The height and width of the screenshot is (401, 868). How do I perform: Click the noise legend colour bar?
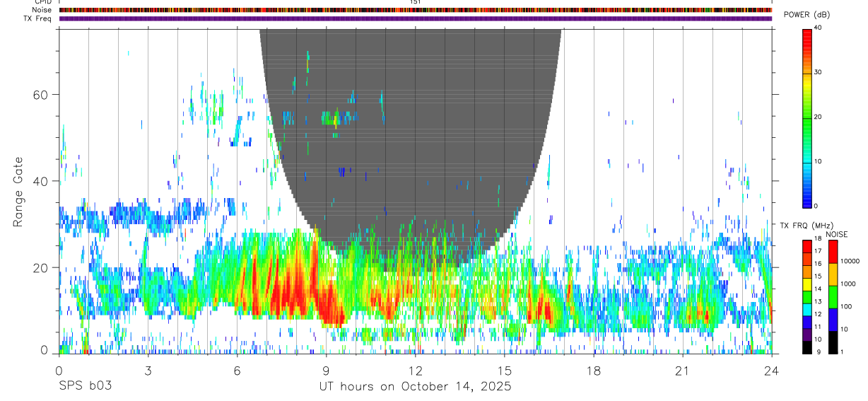832,296
